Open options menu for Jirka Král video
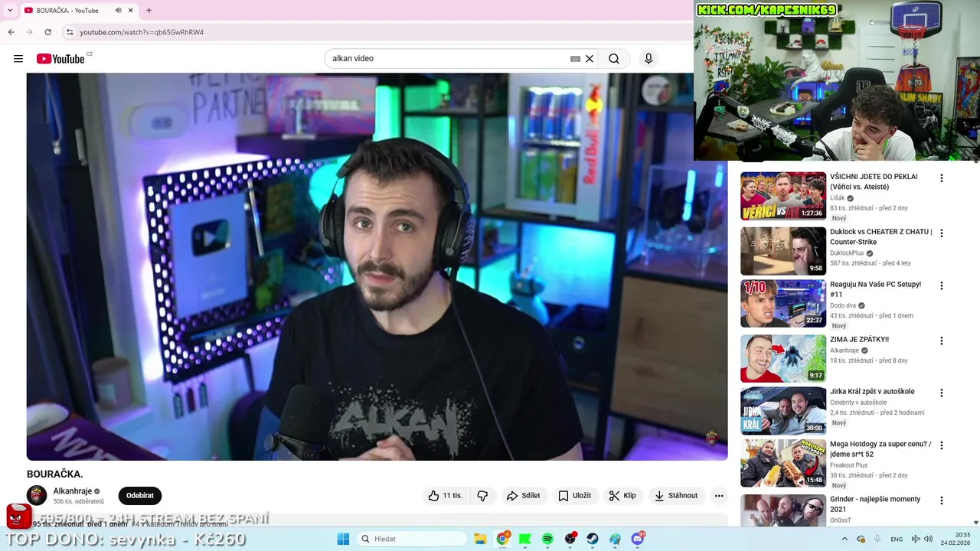Viewport: 980px width, 551px height. click(942, 393)
